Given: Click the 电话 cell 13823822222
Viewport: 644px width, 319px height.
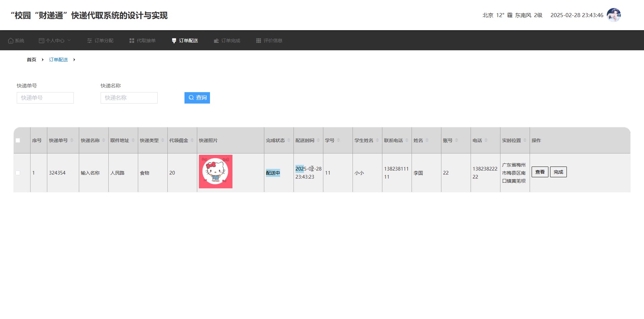Looking at the screenshot, I should pos(485,173).
